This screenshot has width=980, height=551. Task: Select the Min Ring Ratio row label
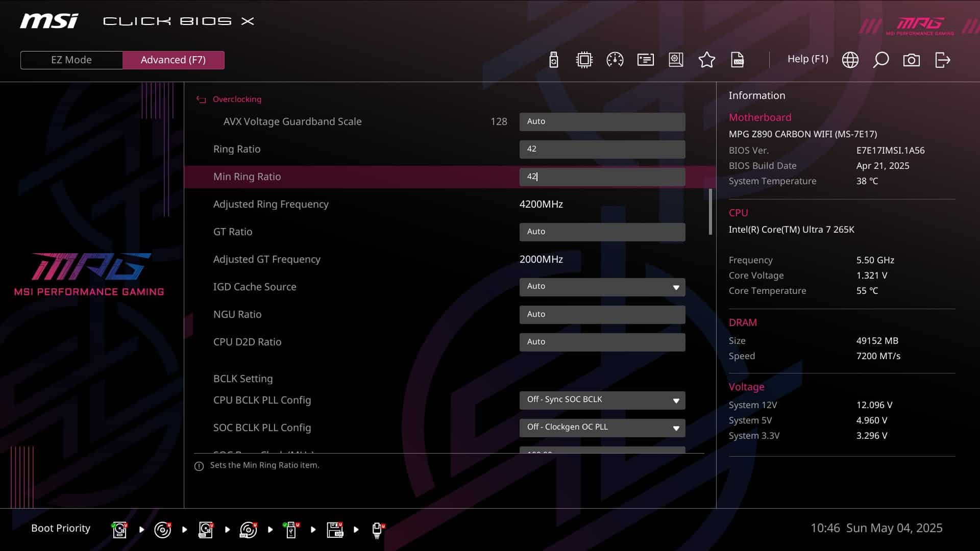tap(247, 177)
